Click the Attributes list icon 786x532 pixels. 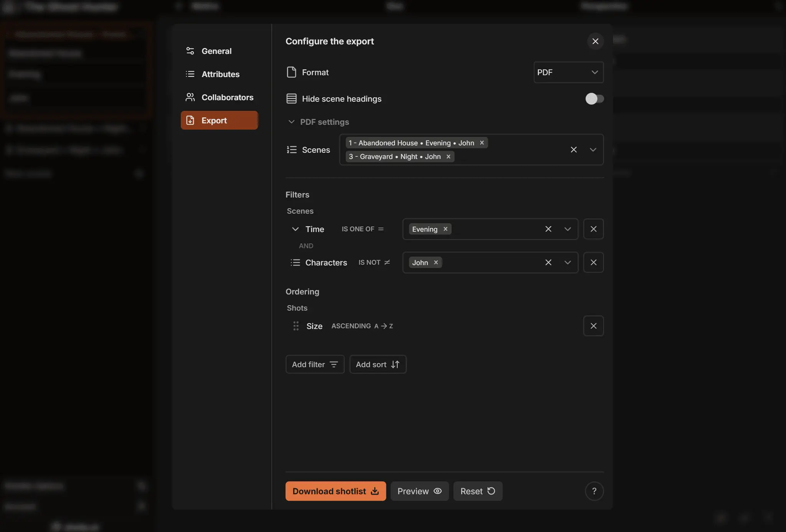[190, 74]
